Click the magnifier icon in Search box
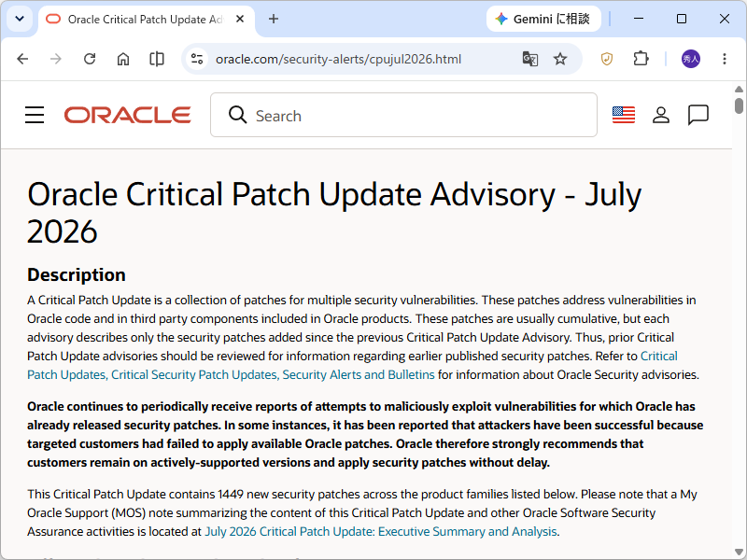747x560 pixels. point(237,115)
